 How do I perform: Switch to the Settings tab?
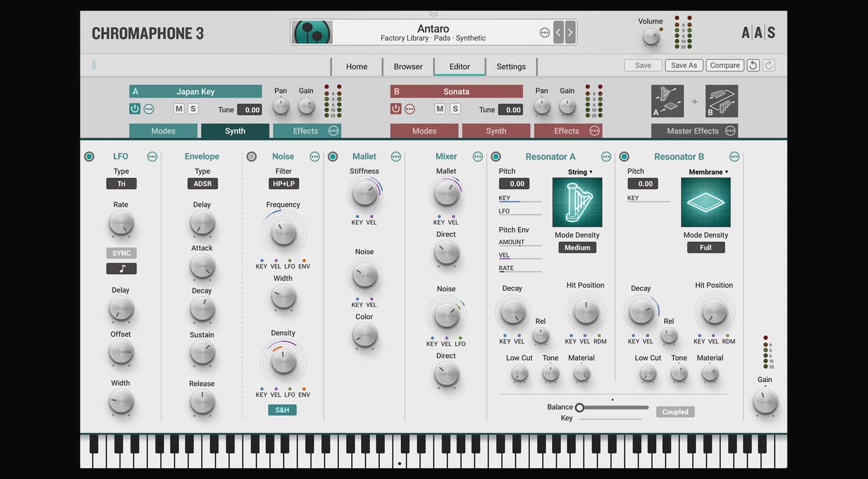(x=511, y=66)
